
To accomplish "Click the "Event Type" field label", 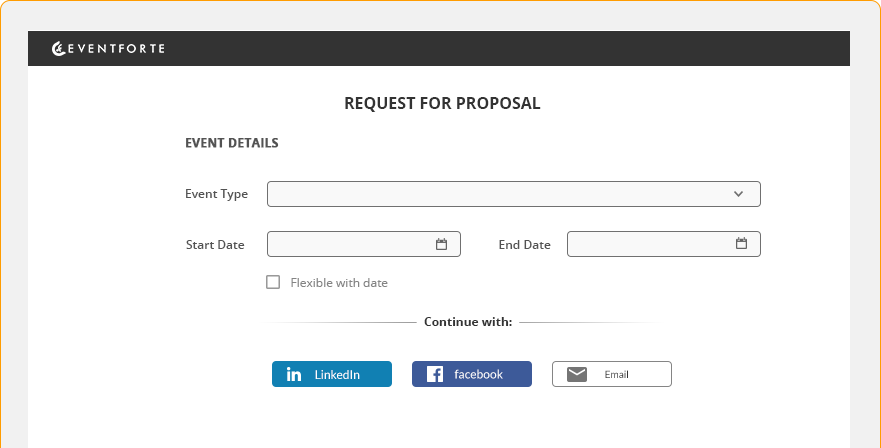I will coord(216,194).
